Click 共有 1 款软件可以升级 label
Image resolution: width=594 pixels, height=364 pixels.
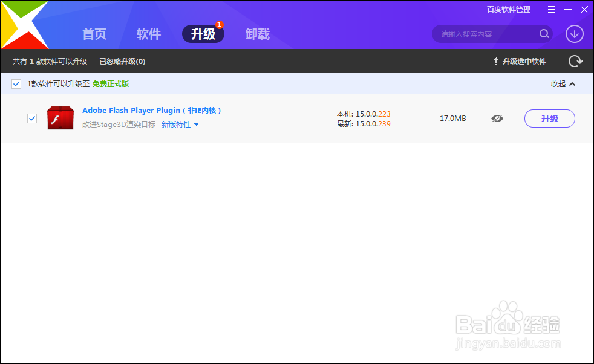pyautogui.click(x=50, y=61)
